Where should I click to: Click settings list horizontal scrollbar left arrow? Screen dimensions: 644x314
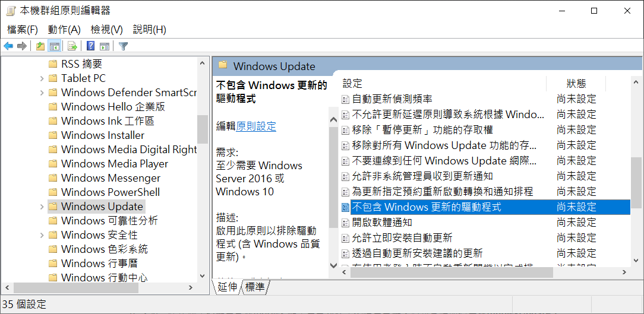(x=345, y=272)
